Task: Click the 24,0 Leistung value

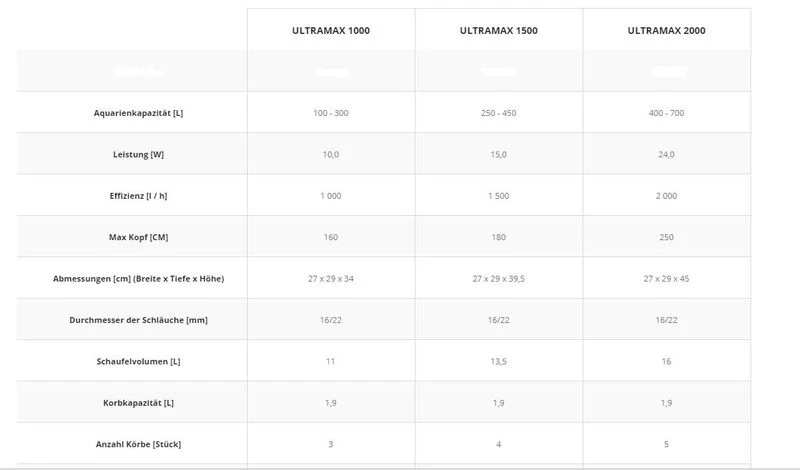Action: (x=666, y=155)
